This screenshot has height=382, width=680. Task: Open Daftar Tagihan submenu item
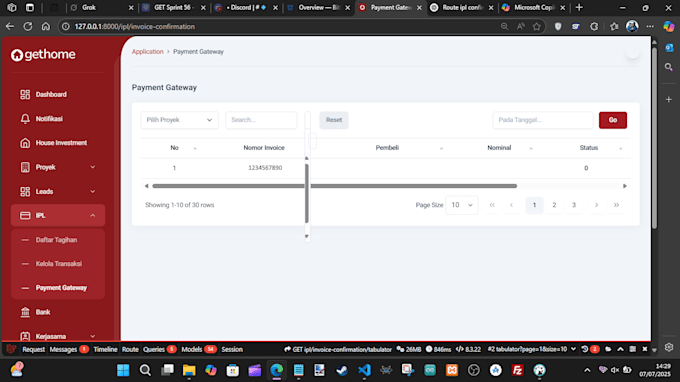click(x=56, y=240)
